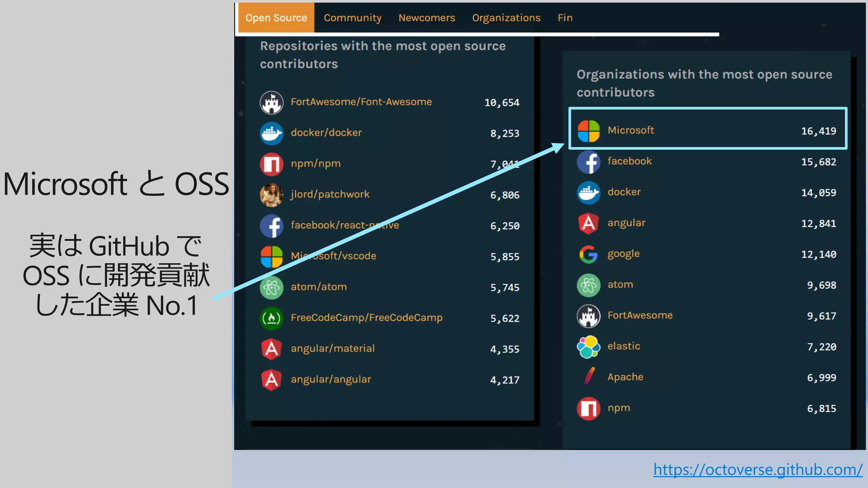Viewport: 868px width, 488px height.
Task: Click the FortAwesome/Font-Awesome castle icon
Action: 272,102
